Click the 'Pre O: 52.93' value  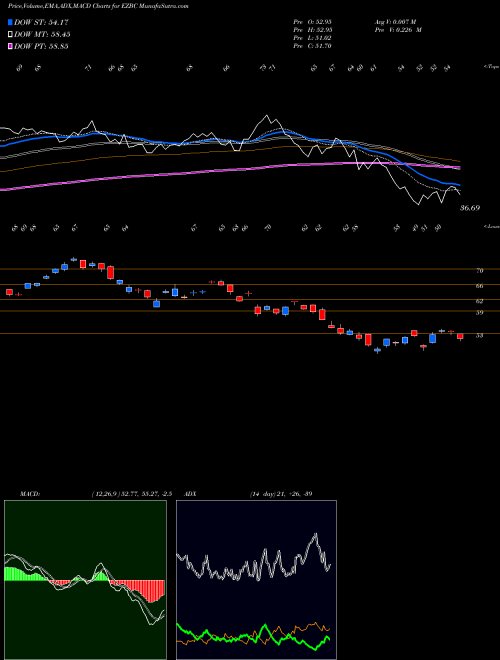[312, 22]
